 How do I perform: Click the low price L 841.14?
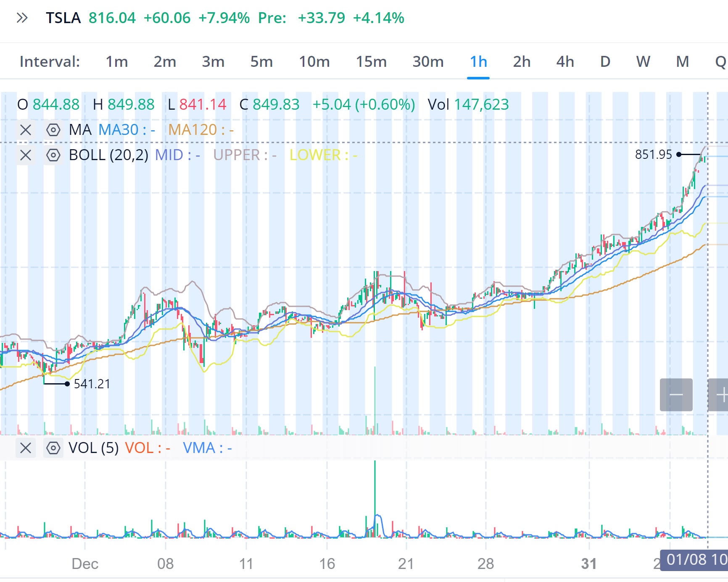[197, 105]
